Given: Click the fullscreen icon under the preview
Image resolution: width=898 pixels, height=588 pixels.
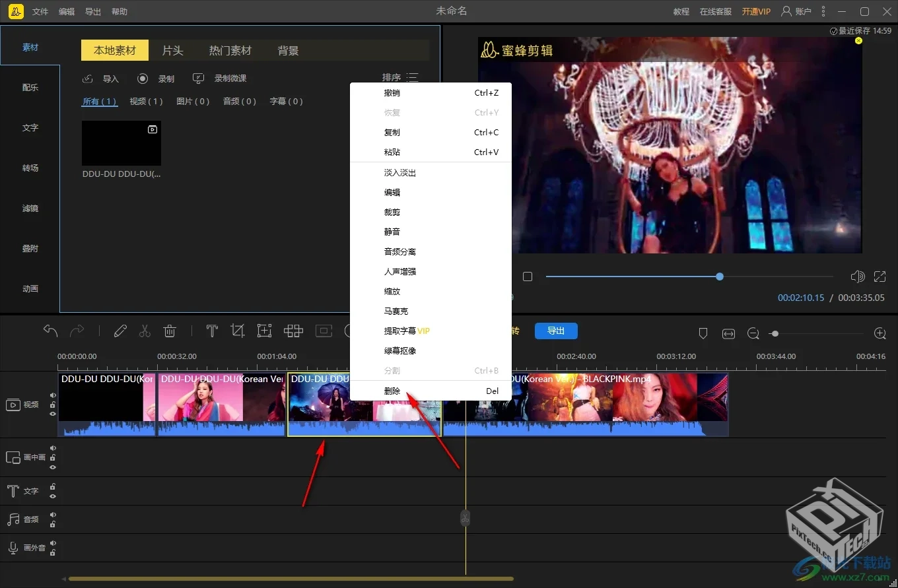Looking at the screenshot, I should click(880, 277).
